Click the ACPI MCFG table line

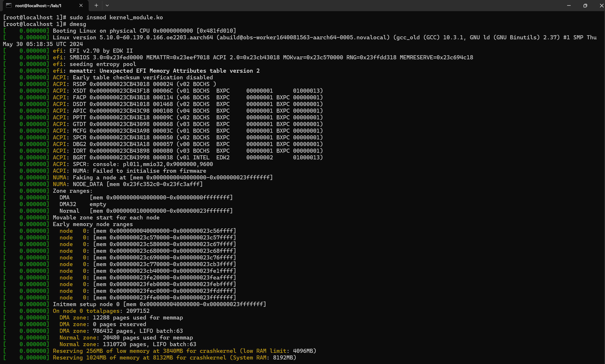pos(188,131)
